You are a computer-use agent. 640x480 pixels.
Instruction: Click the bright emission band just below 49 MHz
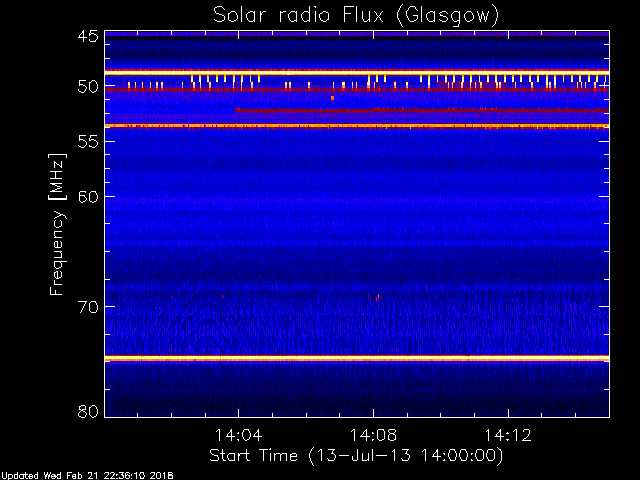point(357,72)
